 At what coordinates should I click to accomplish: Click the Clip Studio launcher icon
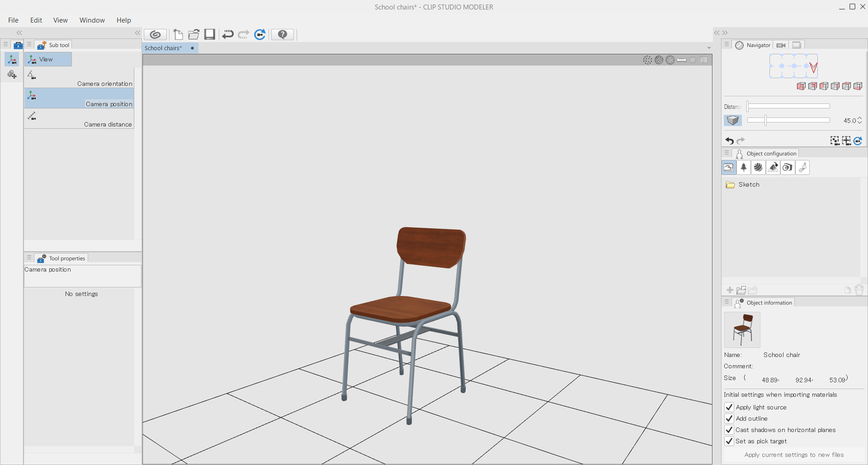(x=155, y=34)
